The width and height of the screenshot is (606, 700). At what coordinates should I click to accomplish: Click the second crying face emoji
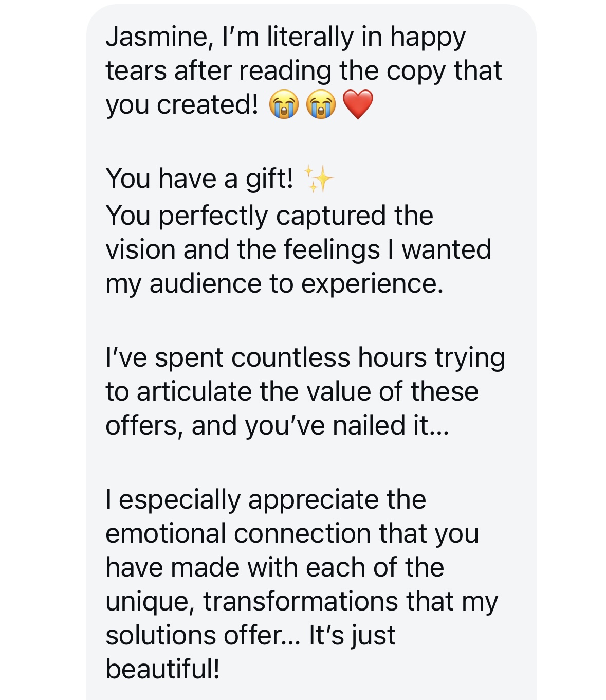tap(321, 105)
